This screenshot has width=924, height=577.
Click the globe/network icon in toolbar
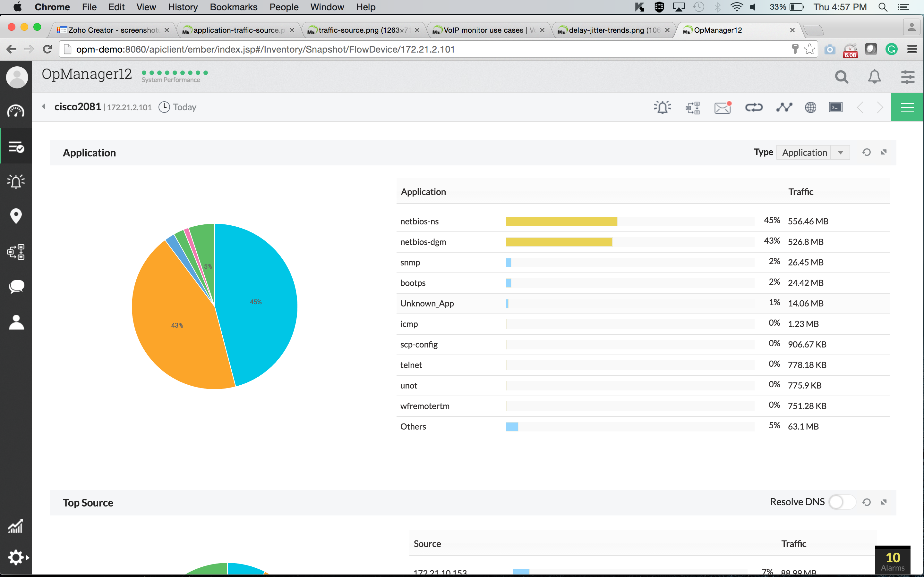(x=809, y=107)
